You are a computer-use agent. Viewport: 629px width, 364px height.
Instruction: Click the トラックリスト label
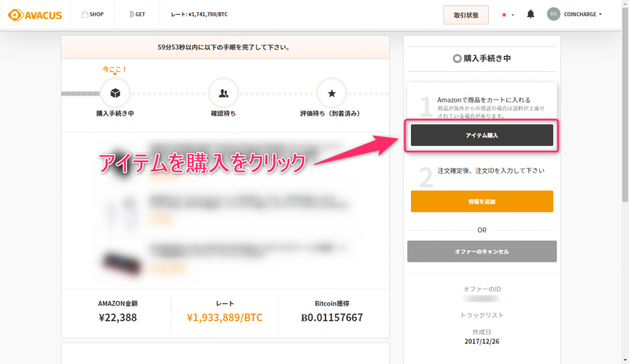pyautogui.click(x=482, y=315)
